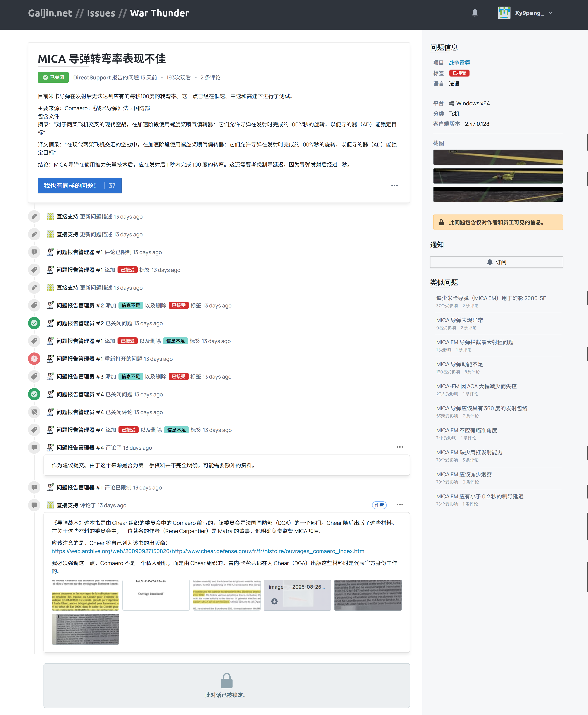This screenshot has width=588, height=715.
Task: Expand the Xy9peng_ account dropdown chevron
Action: tap(550, 13)
